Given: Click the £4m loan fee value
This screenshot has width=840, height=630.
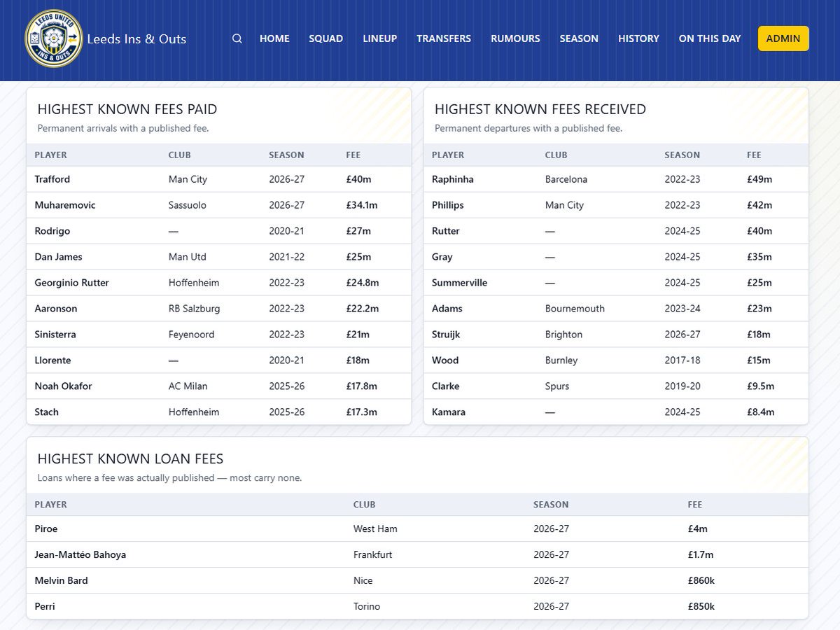Looking at the screenshot, I should tap(698, 528).
